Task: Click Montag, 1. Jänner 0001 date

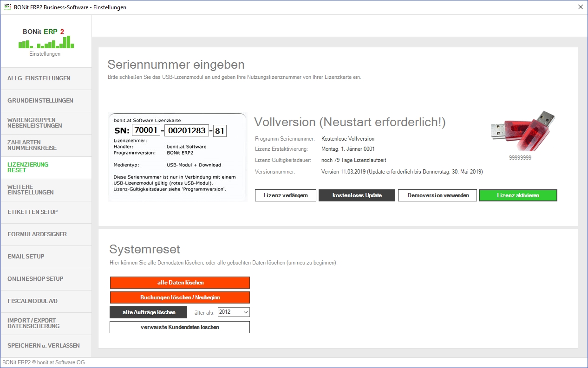Action: 348,149
